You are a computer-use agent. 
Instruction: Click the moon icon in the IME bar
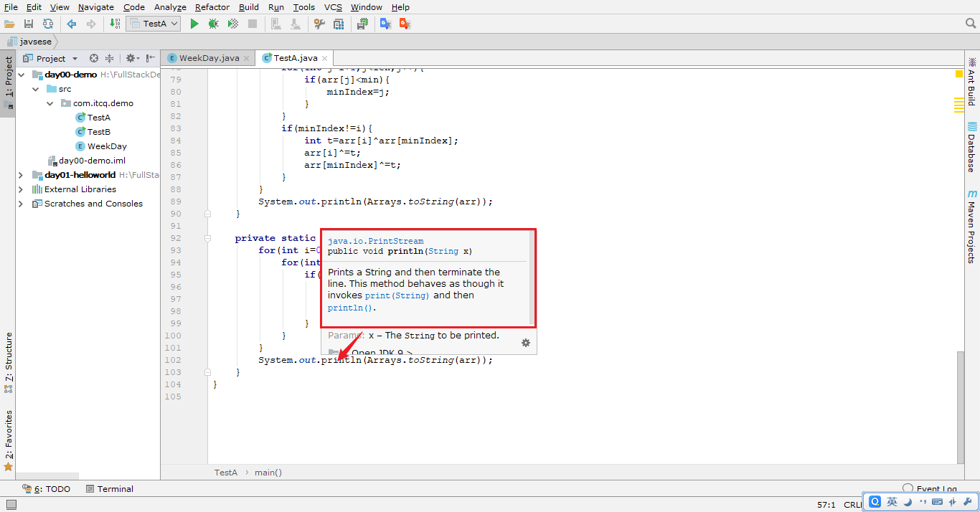click(x=907, y=502)
